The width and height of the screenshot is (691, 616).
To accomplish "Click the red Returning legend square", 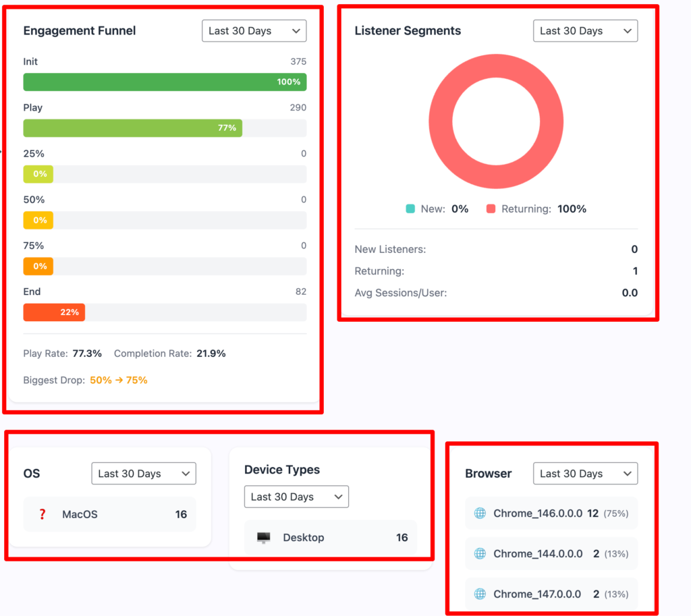I will coord(491,209).
